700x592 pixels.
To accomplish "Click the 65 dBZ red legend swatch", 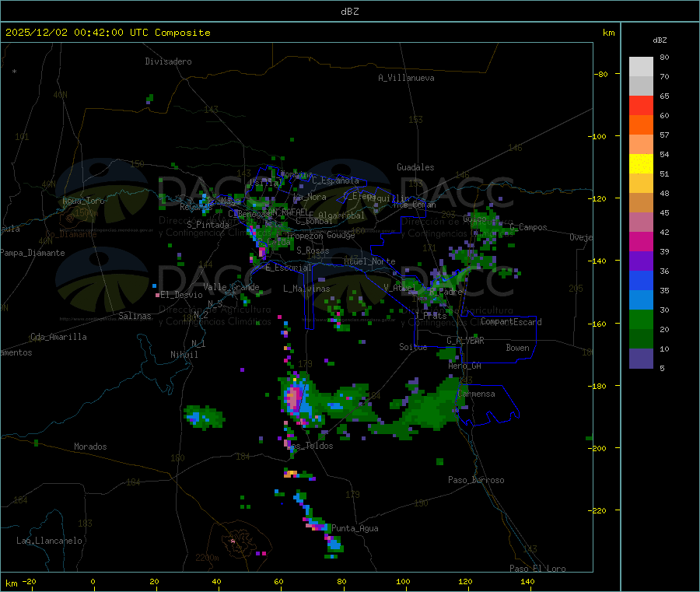I will point(641,105).
